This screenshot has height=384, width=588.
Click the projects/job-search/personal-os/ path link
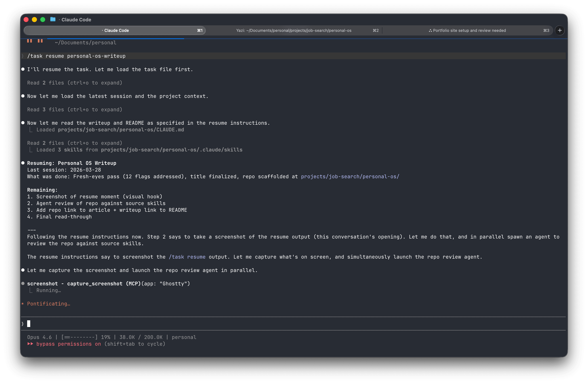(350, 176)
